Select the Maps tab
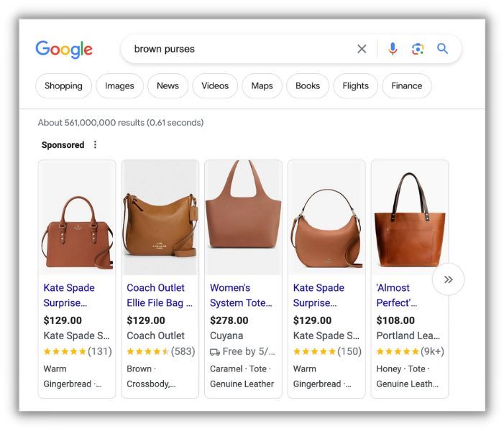The width and height of the screenshot is (504, 431). tap(262, 86)
